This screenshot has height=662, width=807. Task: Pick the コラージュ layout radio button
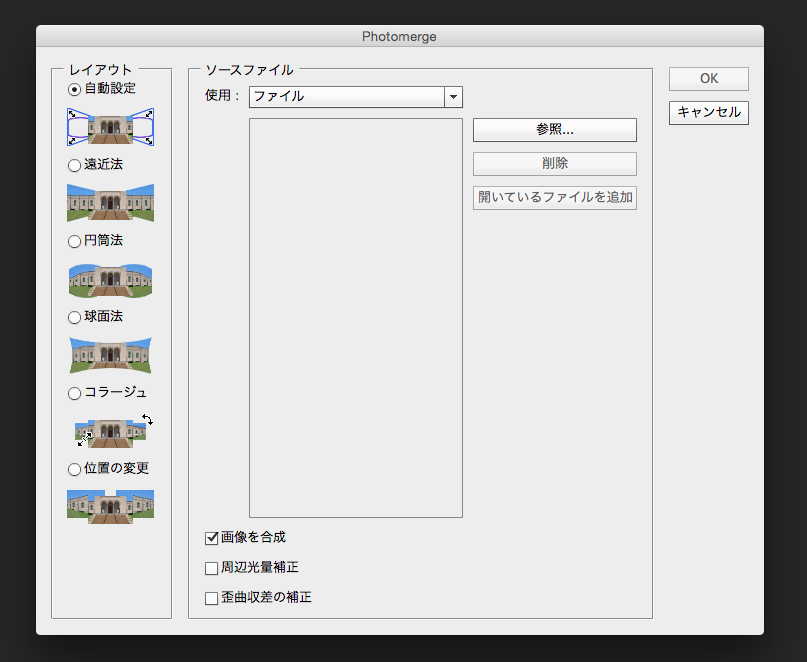coord(75,393)
